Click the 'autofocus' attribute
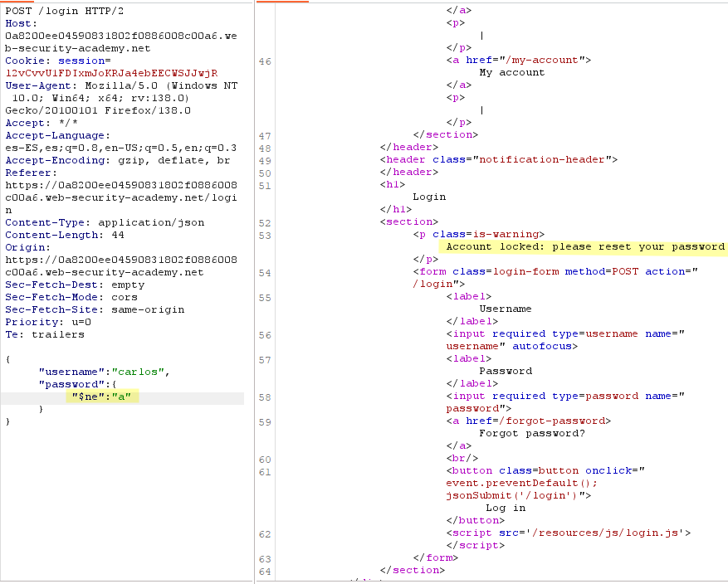This screenshot has width=728, height=584. click(x=542, y=347)
